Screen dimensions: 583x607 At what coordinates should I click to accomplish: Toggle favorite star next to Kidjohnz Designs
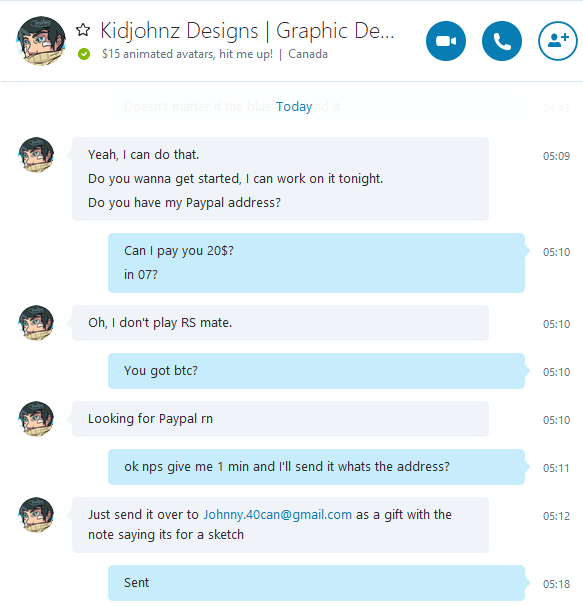pyautogui.click(x=83, y=30)
